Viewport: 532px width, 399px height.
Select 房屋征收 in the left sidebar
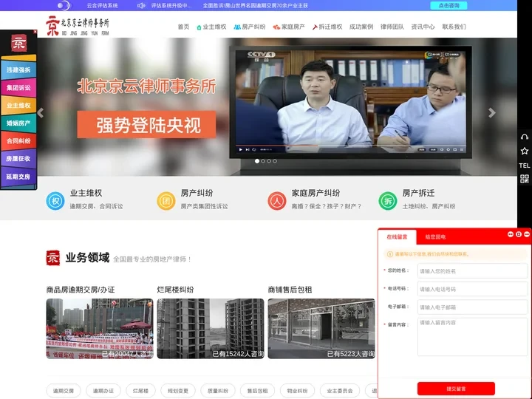pyautogui.click(x=18, y=158)
